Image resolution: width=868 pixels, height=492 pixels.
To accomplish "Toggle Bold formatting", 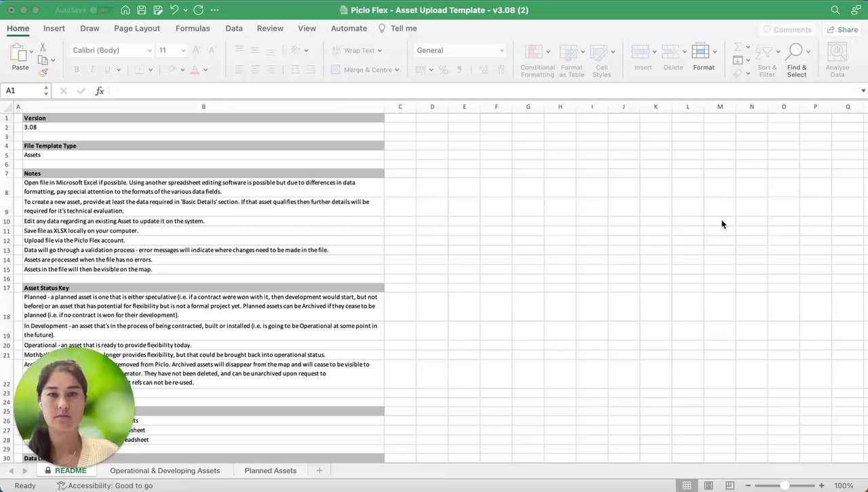I will click(77, 69).
